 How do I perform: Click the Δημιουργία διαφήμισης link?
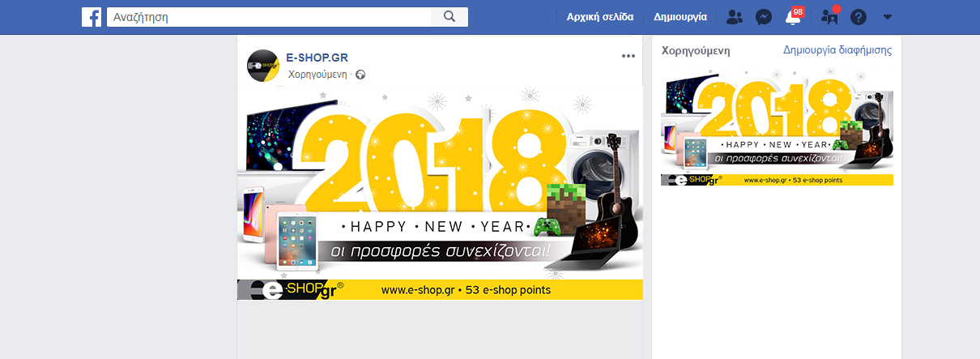click(837, 50)
